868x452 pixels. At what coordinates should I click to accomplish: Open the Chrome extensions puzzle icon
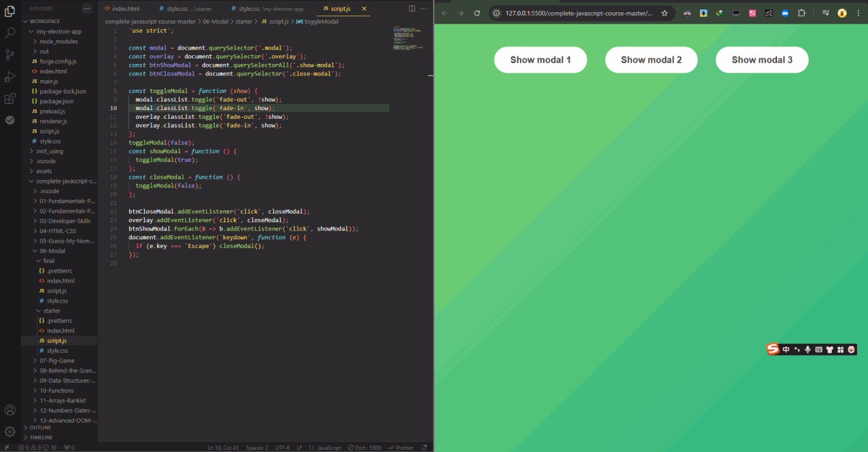click(801, 13)
